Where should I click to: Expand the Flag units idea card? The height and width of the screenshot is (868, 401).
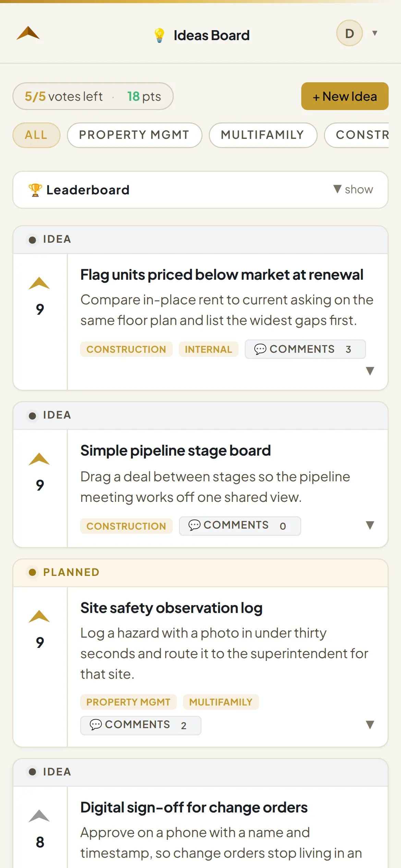click(370, 371)
